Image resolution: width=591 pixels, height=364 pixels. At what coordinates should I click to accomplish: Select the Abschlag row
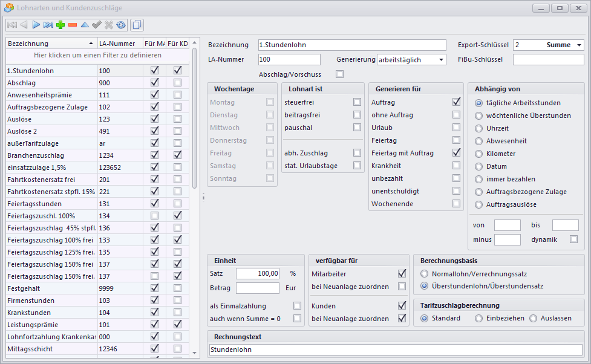tap(97, 83)
